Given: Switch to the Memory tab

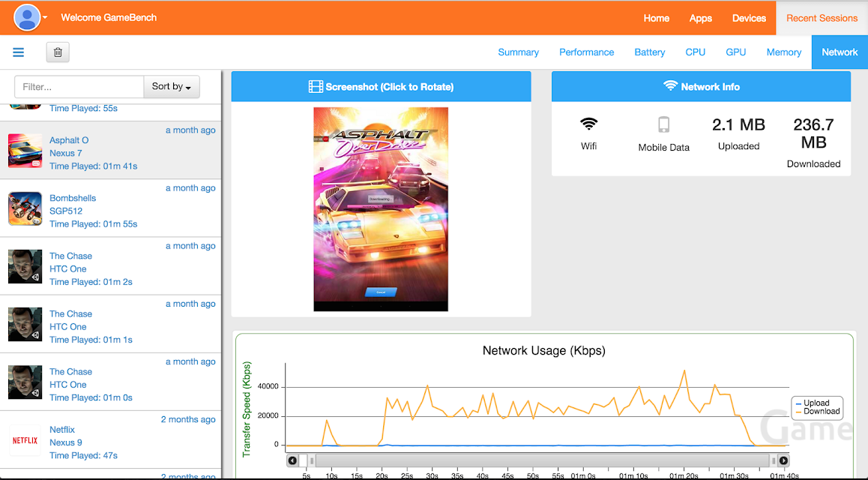Looking at the screenshot, I should pyautogui.click(x=784, y=52).
